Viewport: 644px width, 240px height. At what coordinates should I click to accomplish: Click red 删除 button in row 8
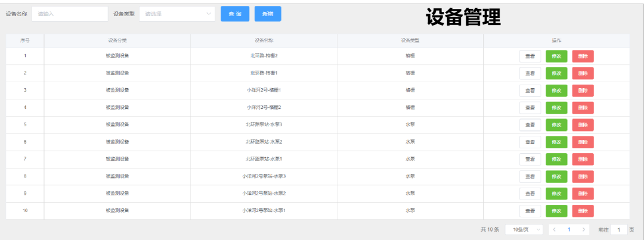583,176
